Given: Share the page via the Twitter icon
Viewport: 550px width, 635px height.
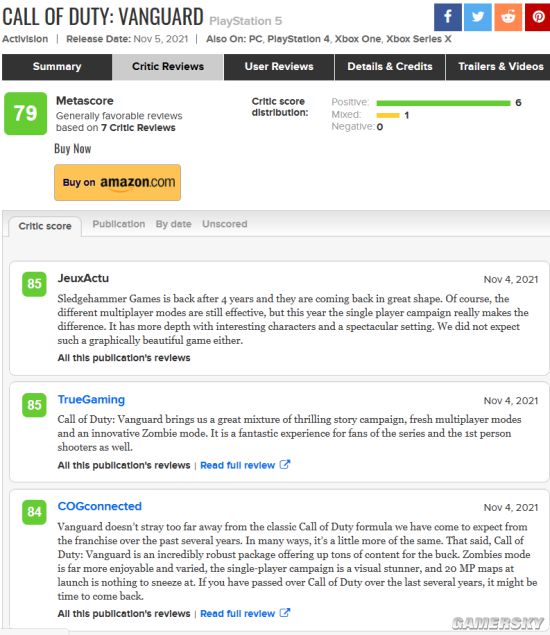Looking at the screenshot, I should [478, 17].
